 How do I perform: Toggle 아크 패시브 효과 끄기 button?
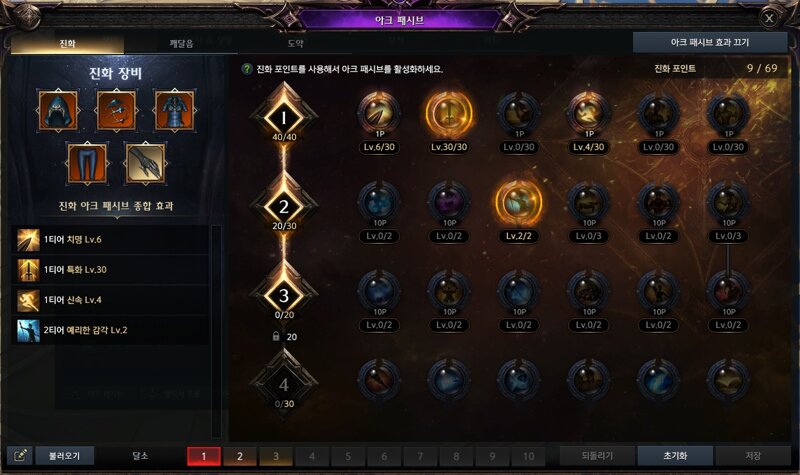pyautogui.click(x=710, y=43)
